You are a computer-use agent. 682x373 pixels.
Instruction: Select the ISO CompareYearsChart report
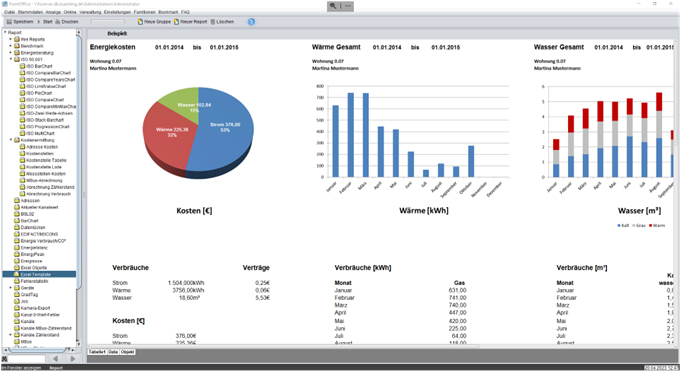pos(47,80)
